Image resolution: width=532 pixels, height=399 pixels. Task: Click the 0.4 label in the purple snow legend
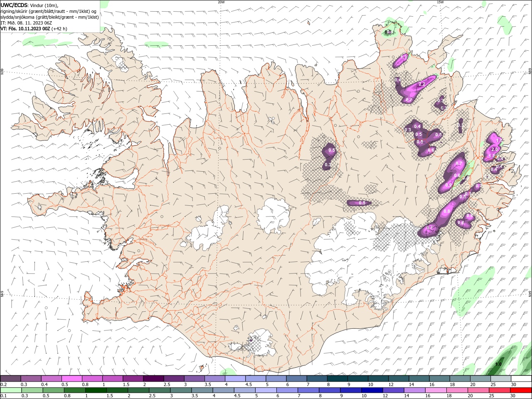pyautogui.click(x=44, y=384)
